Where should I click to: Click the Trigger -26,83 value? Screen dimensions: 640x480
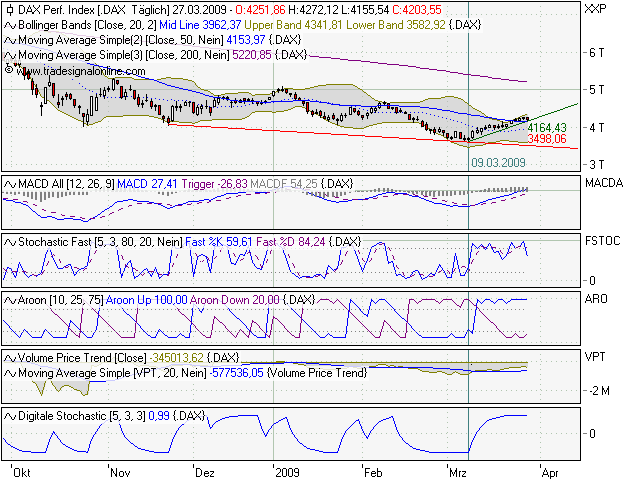(x=214, y=184)
